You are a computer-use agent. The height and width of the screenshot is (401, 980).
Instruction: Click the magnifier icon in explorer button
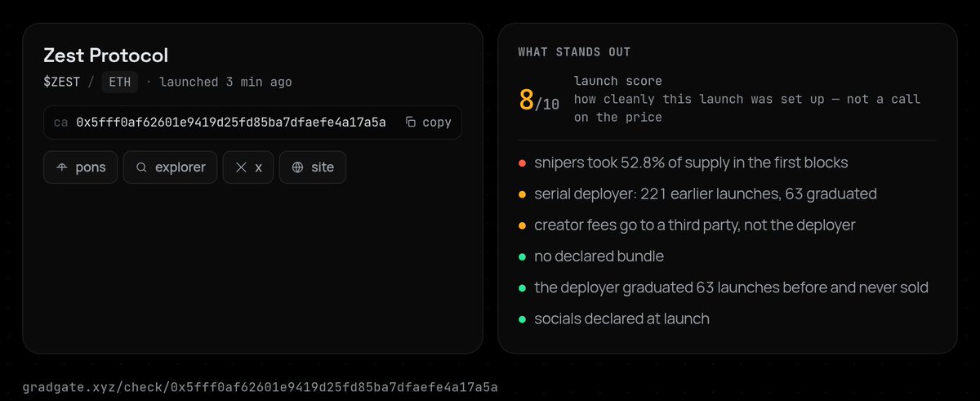pyautogui.click(x=141, y=167)
